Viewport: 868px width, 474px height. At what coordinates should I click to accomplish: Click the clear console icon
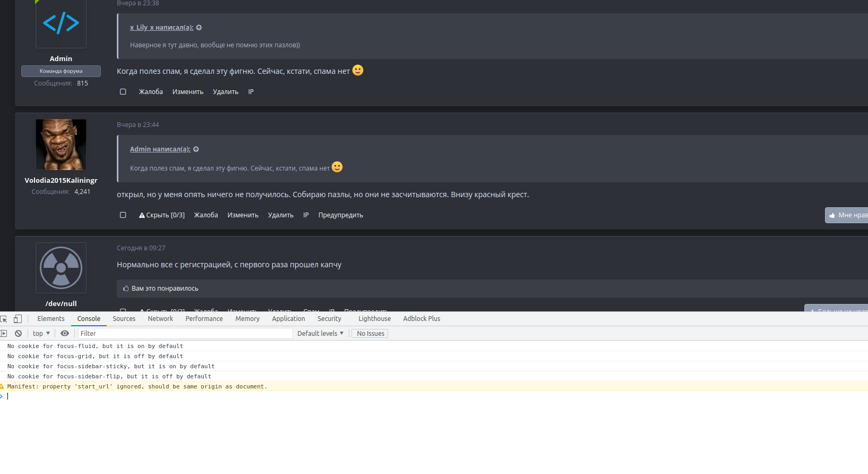19,334
